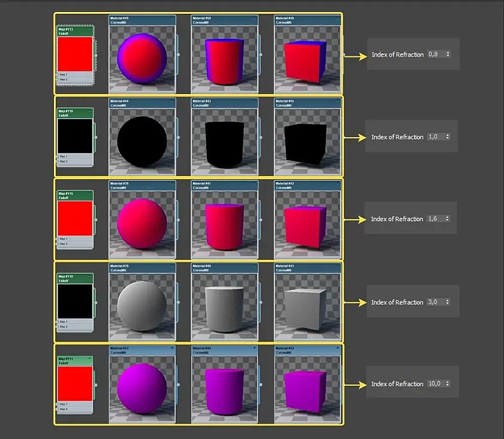504x439 pixels.
Task: Click the output socket of Map #115
Action: click(96, 220)
